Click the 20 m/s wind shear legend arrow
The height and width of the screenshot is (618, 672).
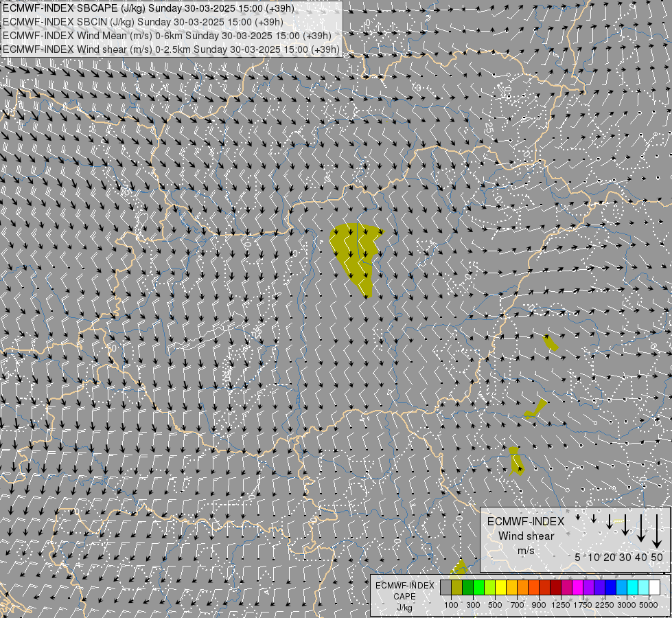[x=610, y=521]
